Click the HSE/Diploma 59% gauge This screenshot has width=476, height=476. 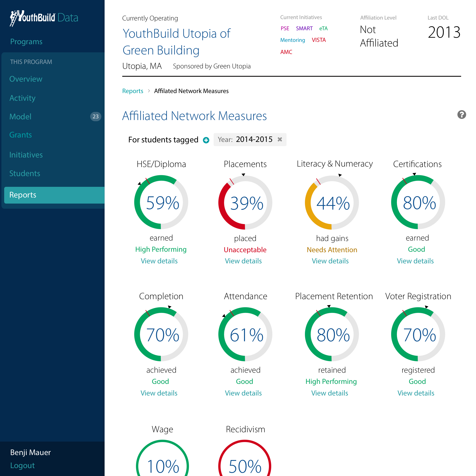161,202
